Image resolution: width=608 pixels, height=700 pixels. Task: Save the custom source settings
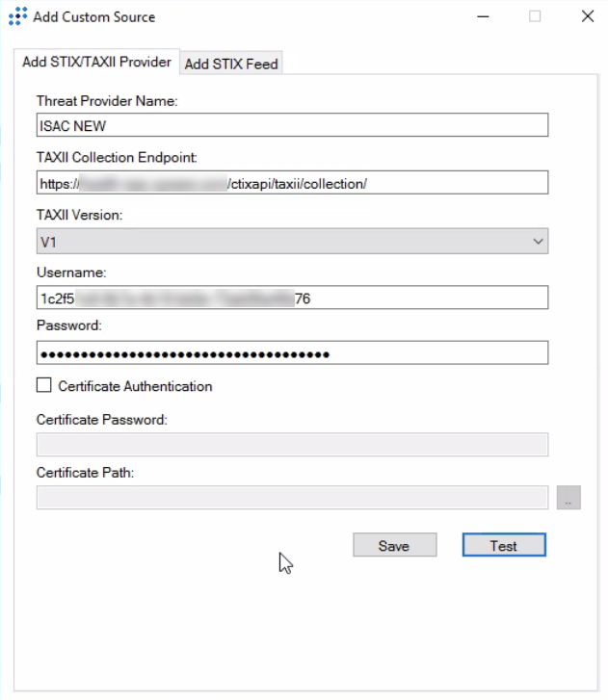coord(394,545)
